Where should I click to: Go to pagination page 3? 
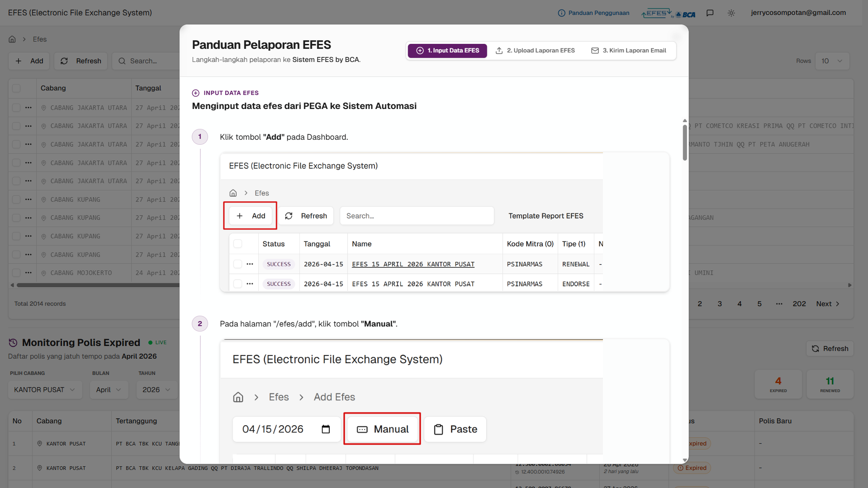(720, 304)
